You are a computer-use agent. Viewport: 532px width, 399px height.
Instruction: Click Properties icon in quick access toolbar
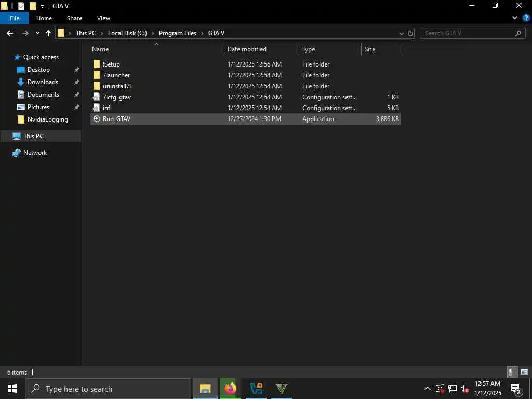[x=21, y=6]
